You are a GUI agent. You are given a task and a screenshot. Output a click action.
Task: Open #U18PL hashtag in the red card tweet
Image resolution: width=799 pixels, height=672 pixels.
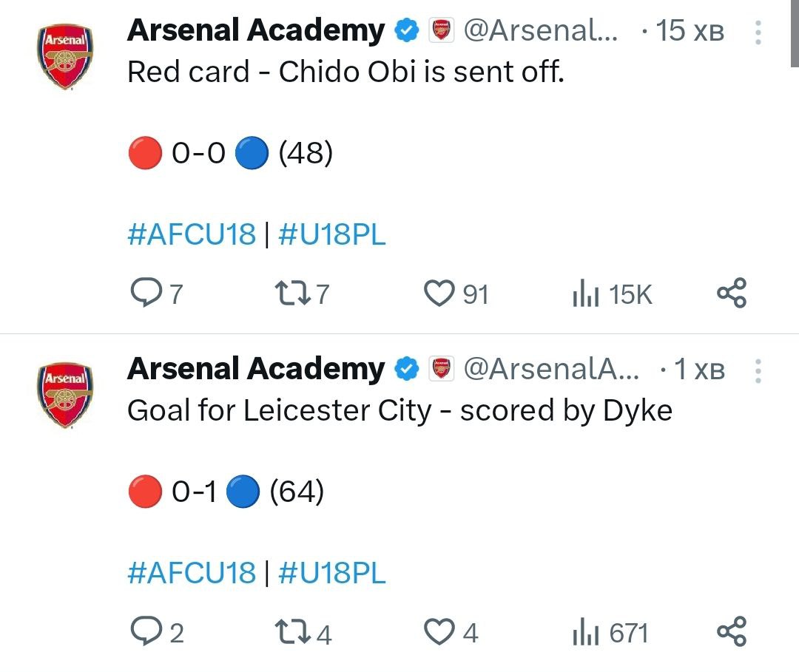click(332, 235)
